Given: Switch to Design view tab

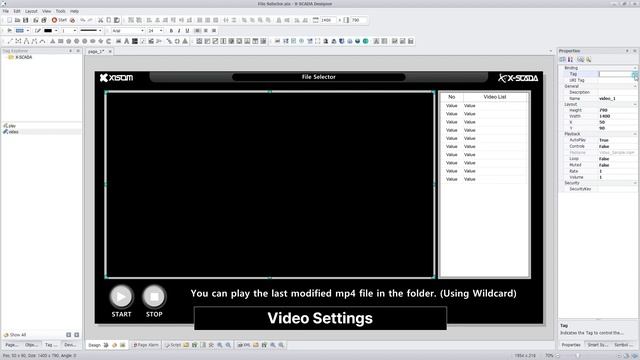Looking at the screenshot, I should (94, 345).
